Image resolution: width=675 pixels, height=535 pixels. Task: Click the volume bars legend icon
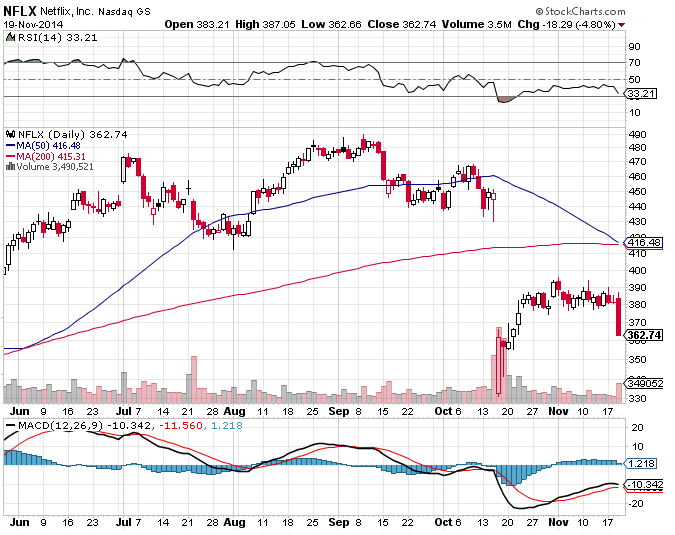(10, 167)
